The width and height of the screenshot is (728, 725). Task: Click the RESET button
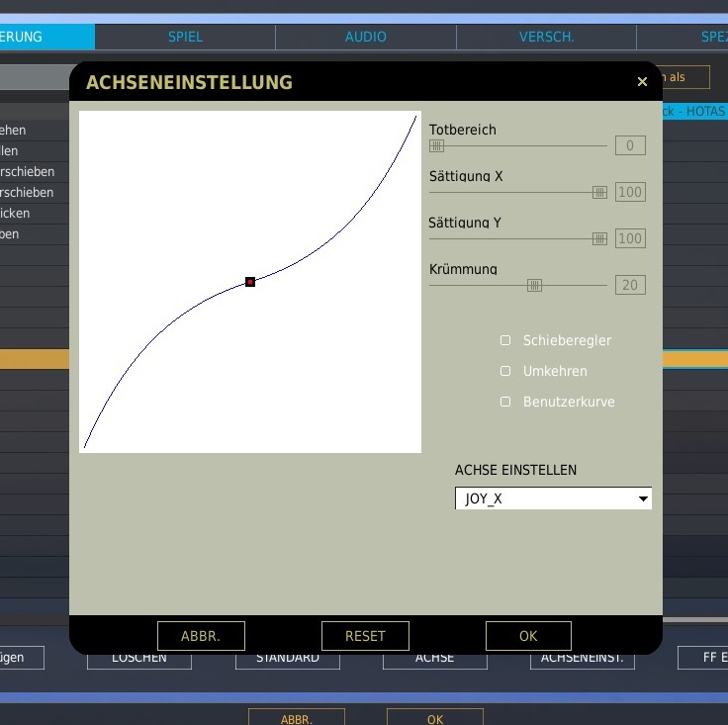click(365, 636)
